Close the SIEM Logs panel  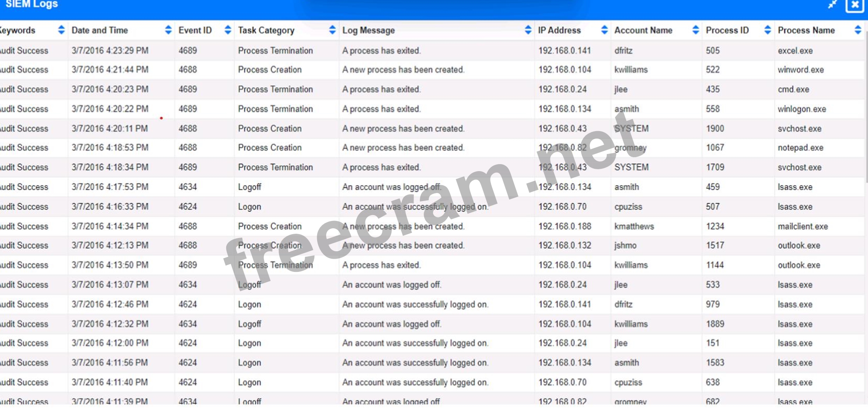854,5
